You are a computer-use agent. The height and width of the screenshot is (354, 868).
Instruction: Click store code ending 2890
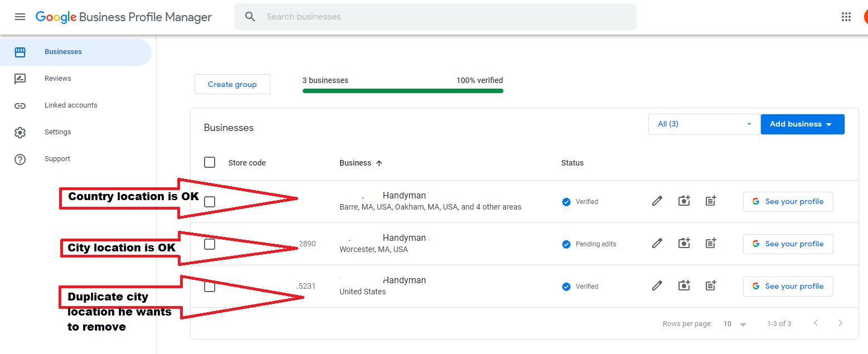click(307, 244)
